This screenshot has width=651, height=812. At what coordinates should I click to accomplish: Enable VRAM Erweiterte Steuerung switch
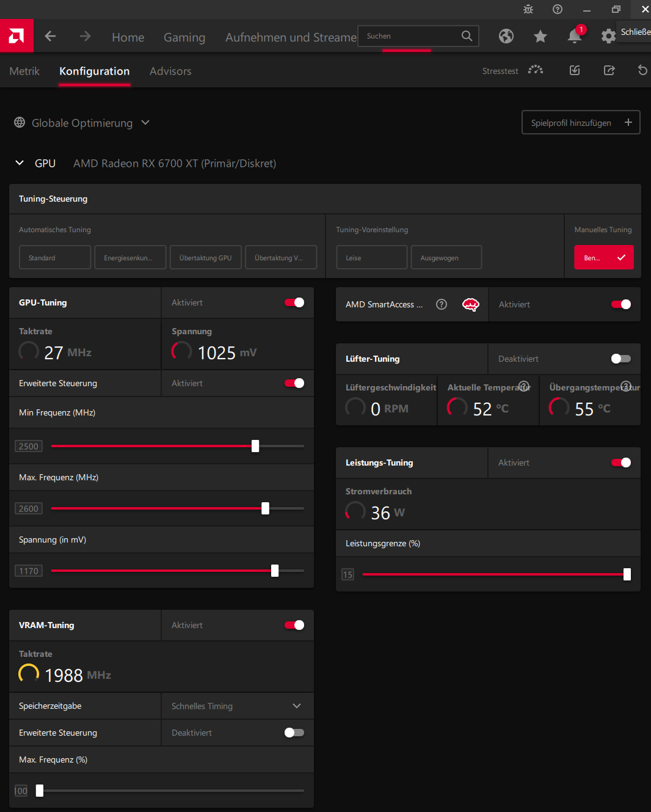[x=294, y=733]
